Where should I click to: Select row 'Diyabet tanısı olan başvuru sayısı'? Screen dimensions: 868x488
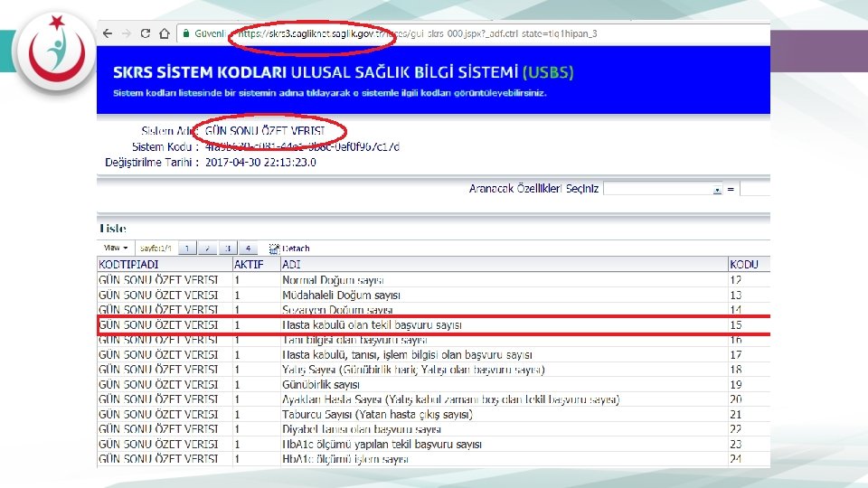(433, 429)
